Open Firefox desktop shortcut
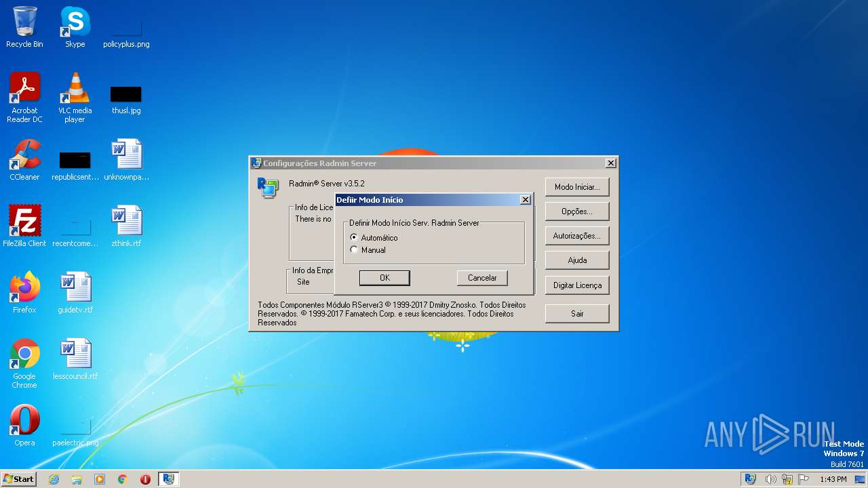Screen dimensions: 868x488 click(24, 293)
